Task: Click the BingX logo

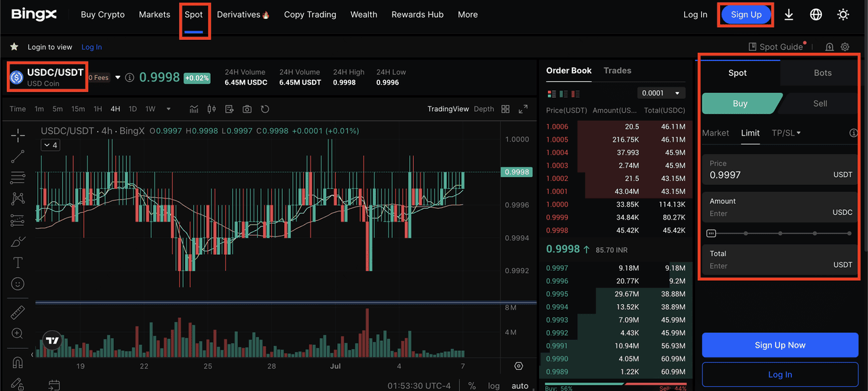Action: tap(34, 14)
